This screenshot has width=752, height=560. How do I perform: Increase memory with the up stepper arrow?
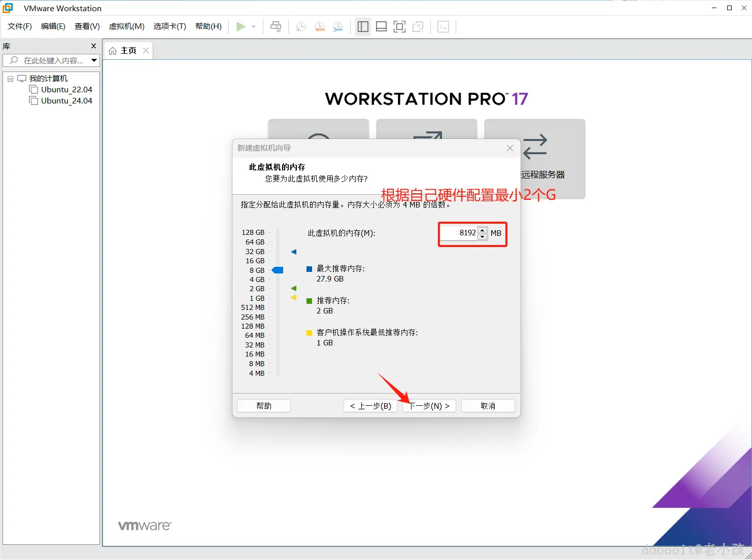pos(483,230)
